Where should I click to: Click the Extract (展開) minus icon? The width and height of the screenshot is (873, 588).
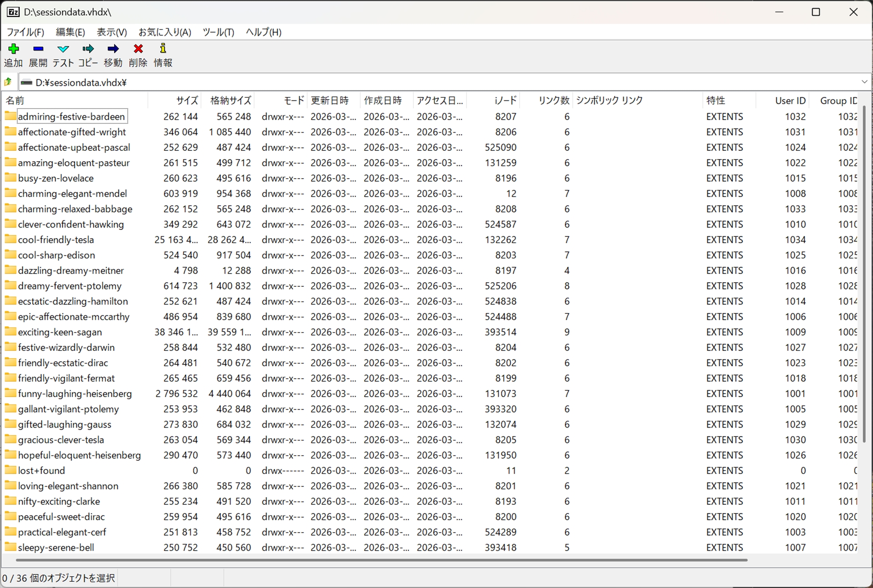pos(38,49)
